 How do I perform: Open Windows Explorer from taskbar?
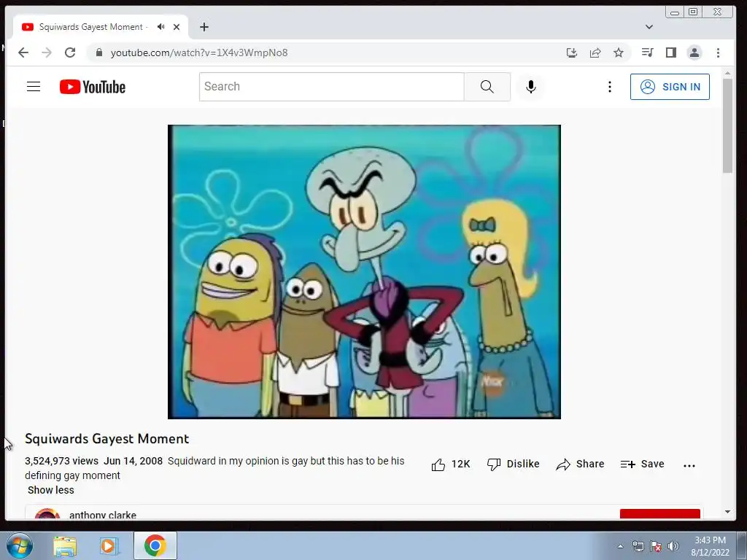click(65, 546)
